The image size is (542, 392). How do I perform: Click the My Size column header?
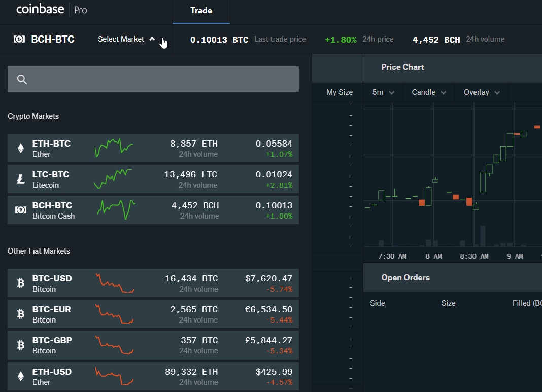coord(340,92)
